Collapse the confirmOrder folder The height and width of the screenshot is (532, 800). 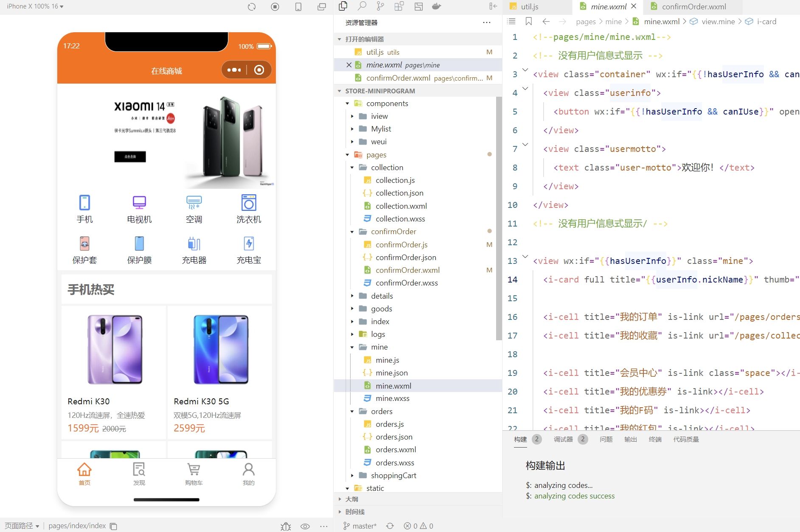click(352, 232)
